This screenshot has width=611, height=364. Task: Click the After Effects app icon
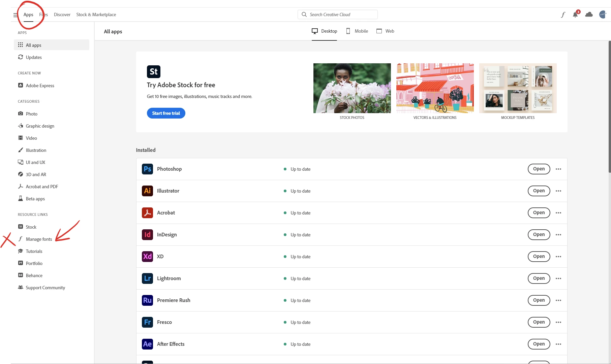147,344
